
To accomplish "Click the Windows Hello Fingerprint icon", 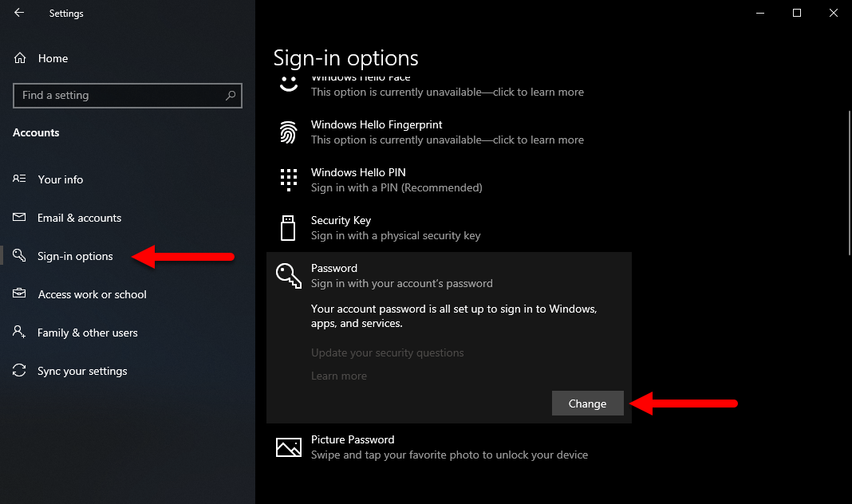I will (x=289, y=132).
